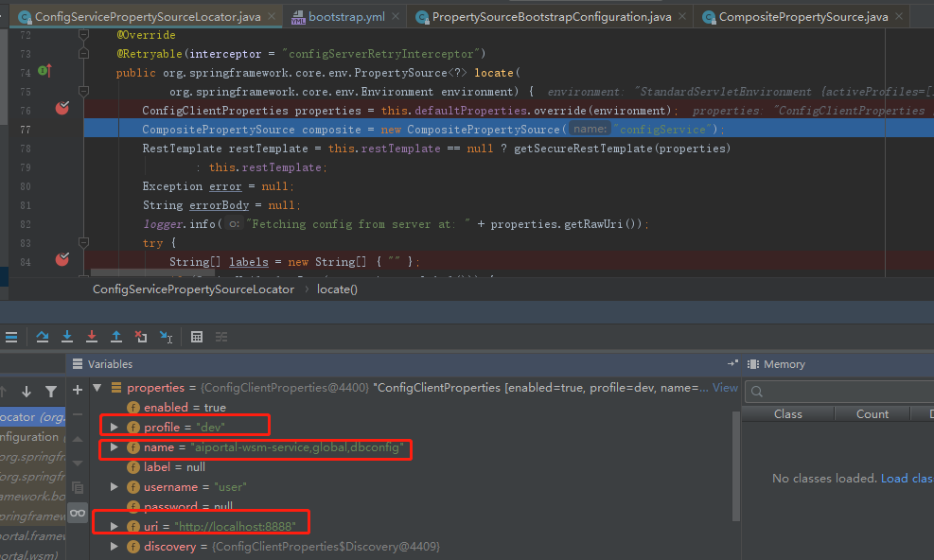Screen dimensions: 934x560
Task: Select the label = null variable row
Action: [414, 467]
